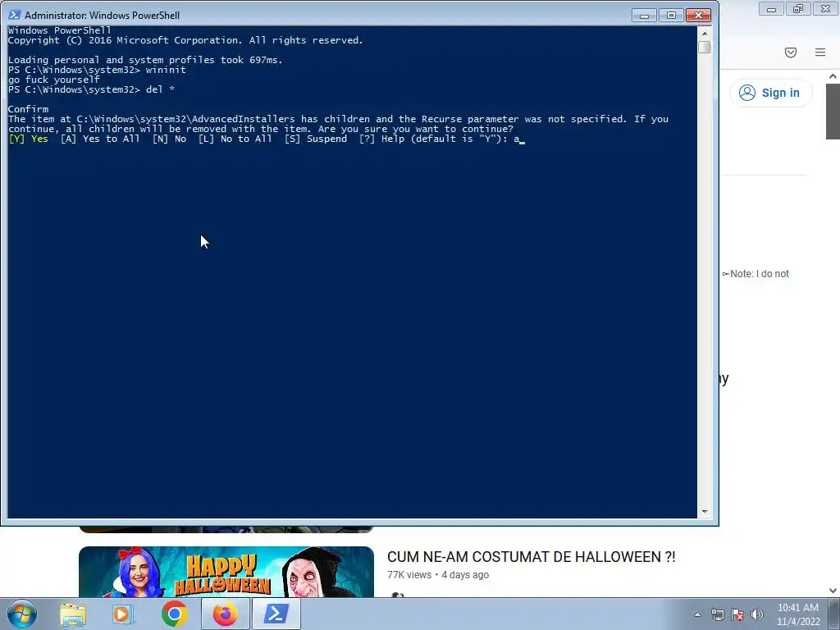Open the Firefox hamburger menu

tap(820, 52)
